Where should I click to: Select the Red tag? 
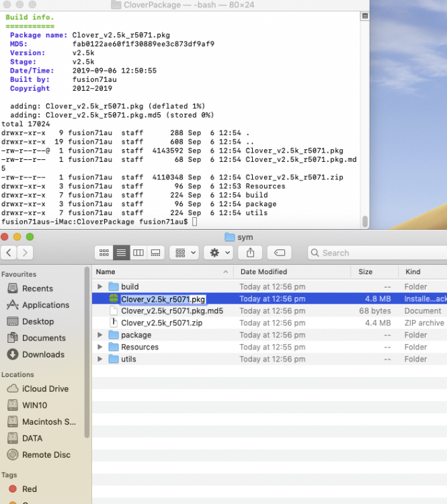pos(22,489)
